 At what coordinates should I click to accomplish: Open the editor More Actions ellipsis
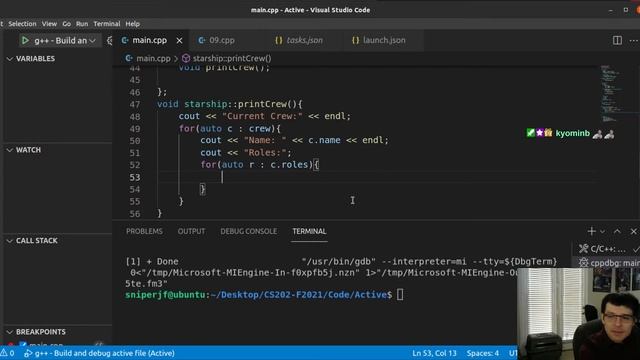[x=634, y=40]
